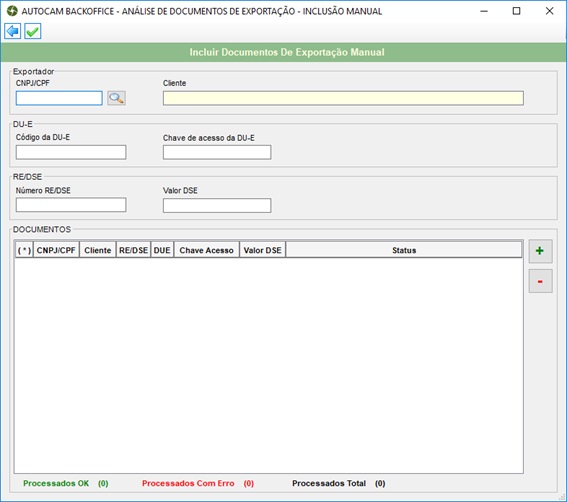Click the Status column header
Screen dimensions: 567x502
[x=404, y=250]
